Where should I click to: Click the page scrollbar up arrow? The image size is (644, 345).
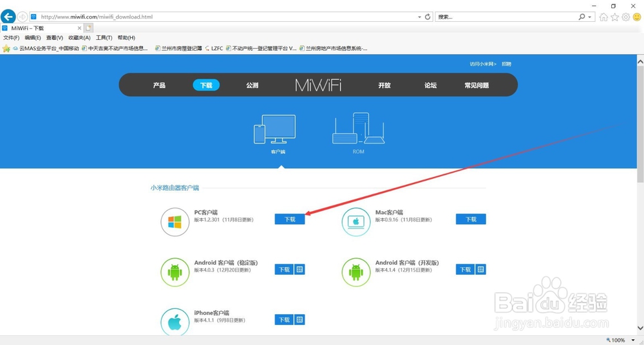pyautogui.click(x=640, y=61)
